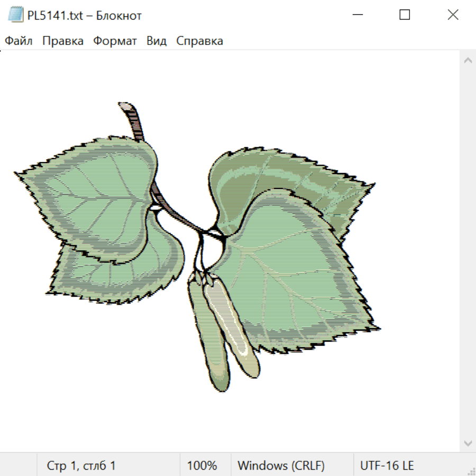Open the Файл menu

pos(19,41)
